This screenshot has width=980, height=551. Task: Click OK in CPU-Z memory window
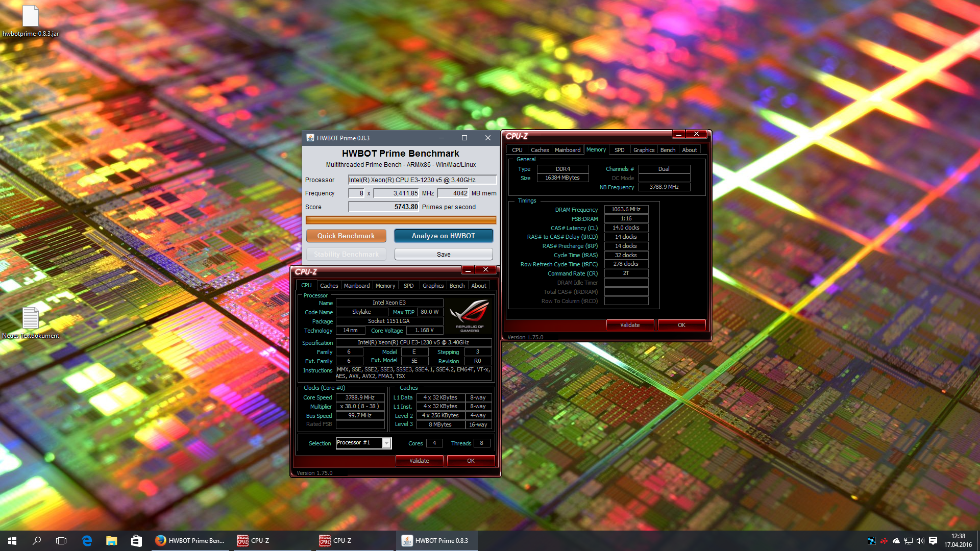click(681, 325)
